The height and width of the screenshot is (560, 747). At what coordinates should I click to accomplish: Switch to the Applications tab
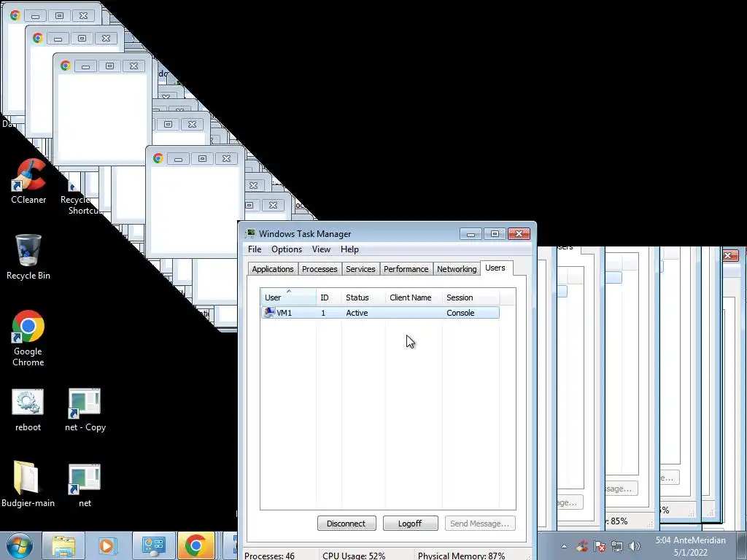click(x=273, y=269)
